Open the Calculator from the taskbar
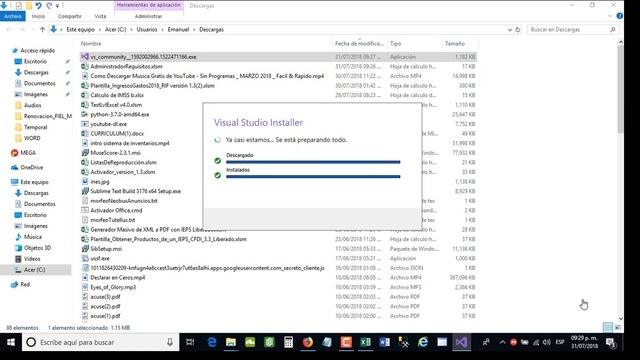Image resolution: width=640 pixels, height=360 pixels. [289, 342]
